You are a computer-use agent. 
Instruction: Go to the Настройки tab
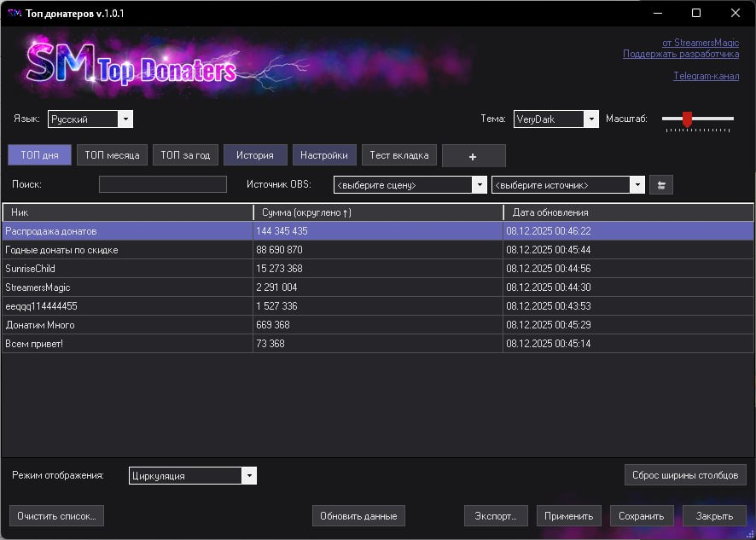(324, 155)
